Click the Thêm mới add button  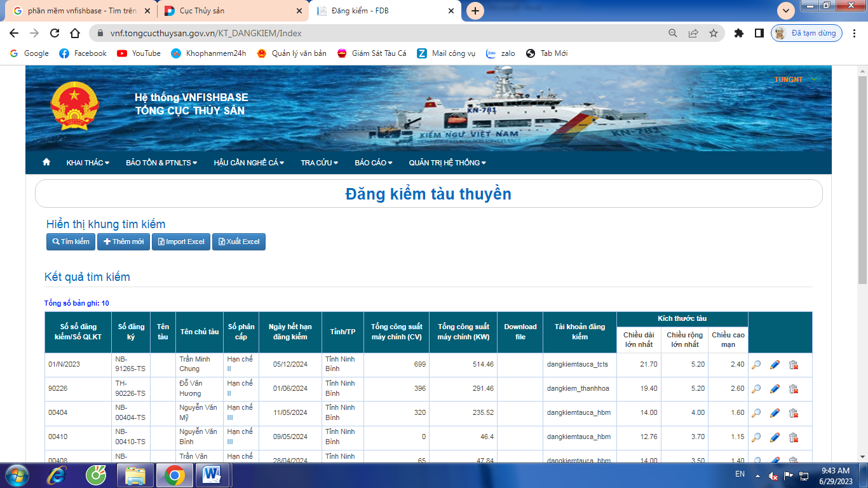(123, 241)
